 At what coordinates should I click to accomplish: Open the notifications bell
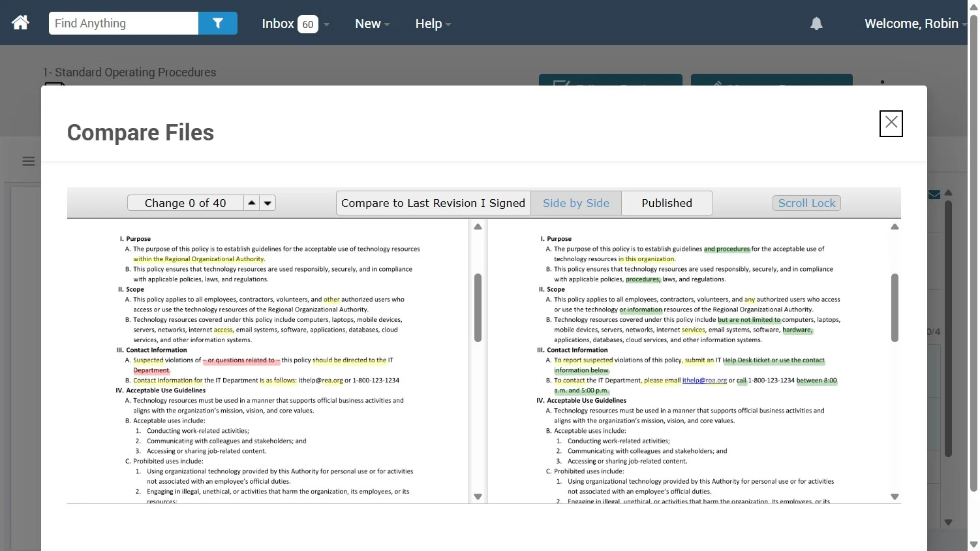coord(816,24)
